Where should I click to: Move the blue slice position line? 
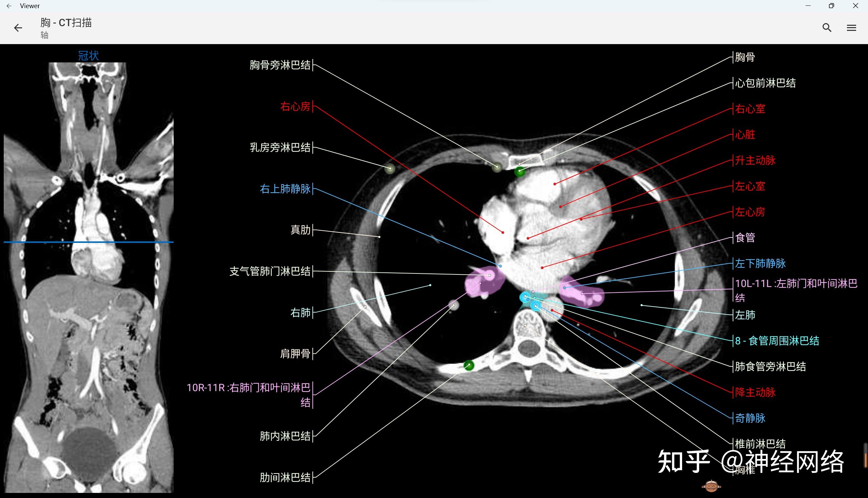click(x=89, y=242)
